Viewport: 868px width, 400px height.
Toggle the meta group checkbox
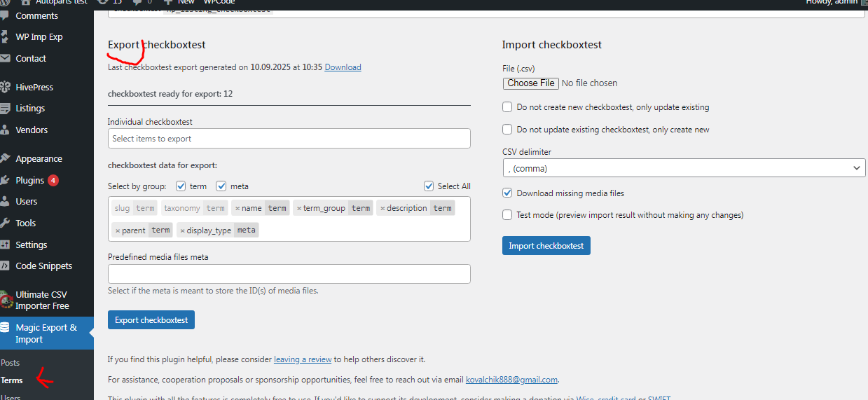(x=221, y=186)
